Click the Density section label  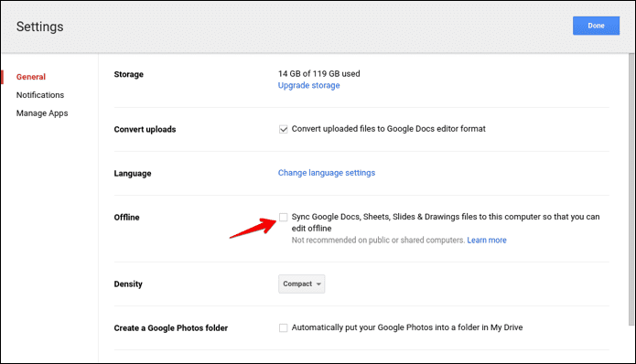[x=128, y=284]
